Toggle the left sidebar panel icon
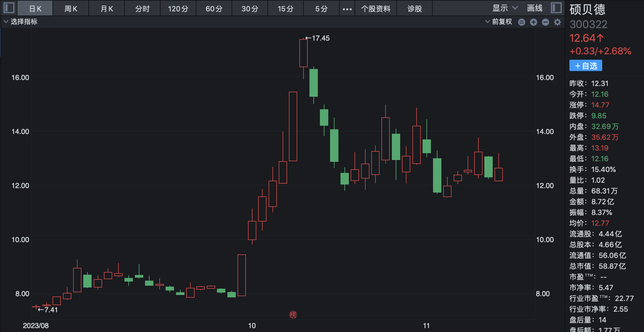The width and height of the screenshot is (644, 332). pyautogui.click(x=9, y=8)
